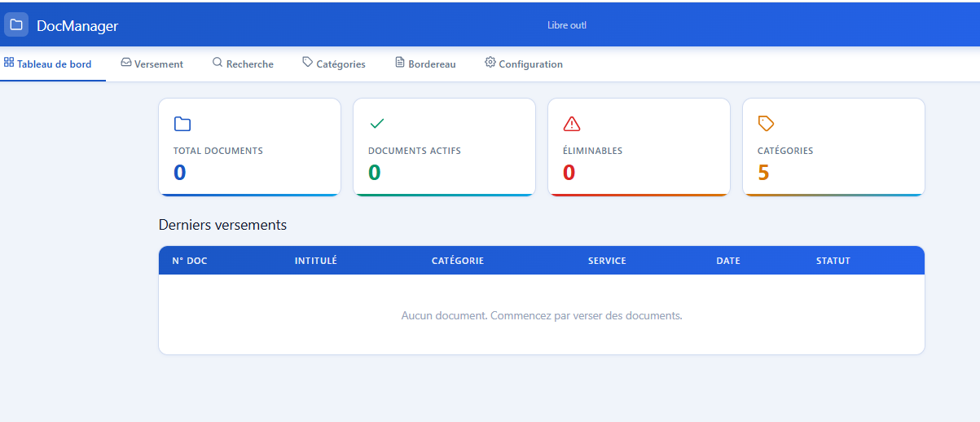The width and height of the screenshot is (980, 422).
Task: Click the Recherche magnifier icon
Action: coord(218,63)
